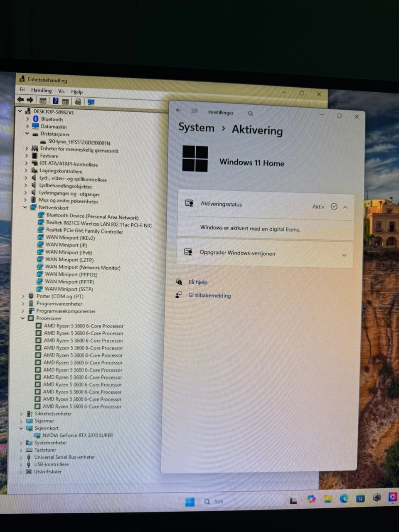Expand the USB-kontrollere category

(x=21, y=464)
